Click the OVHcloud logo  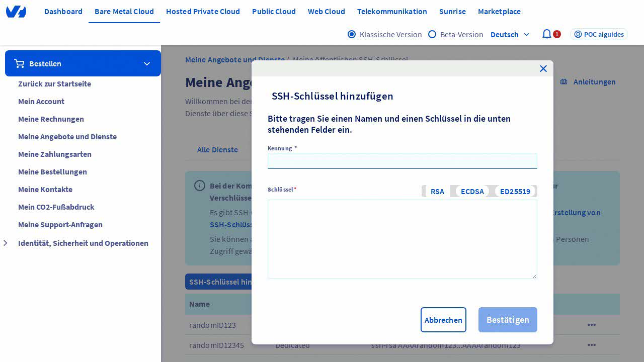tap(16, 12)
